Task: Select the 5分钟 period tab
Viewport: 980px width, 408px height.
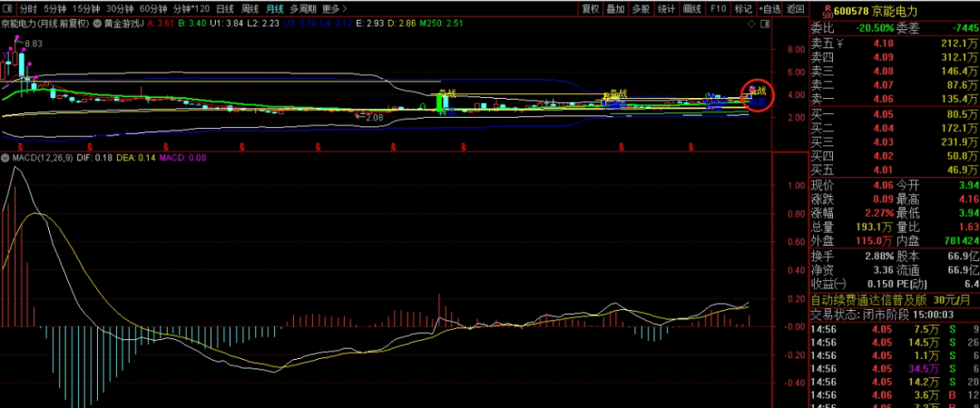Action: (x=54, y=9)
